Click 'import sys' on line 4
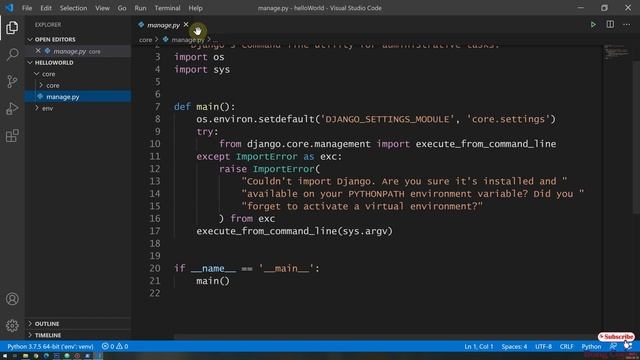 click(x=202, y=69)
